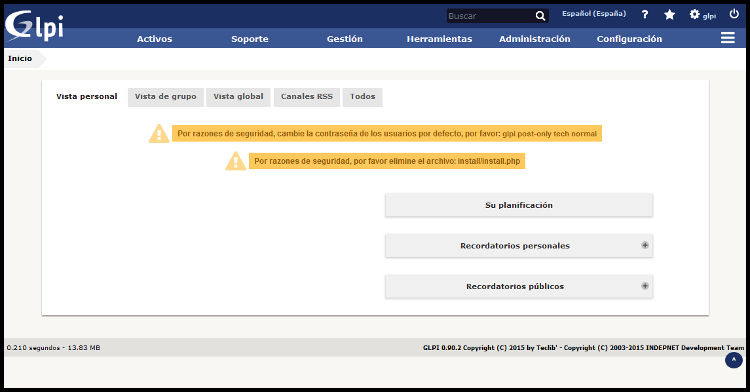Open the Soporte menu

coord(250,39)
